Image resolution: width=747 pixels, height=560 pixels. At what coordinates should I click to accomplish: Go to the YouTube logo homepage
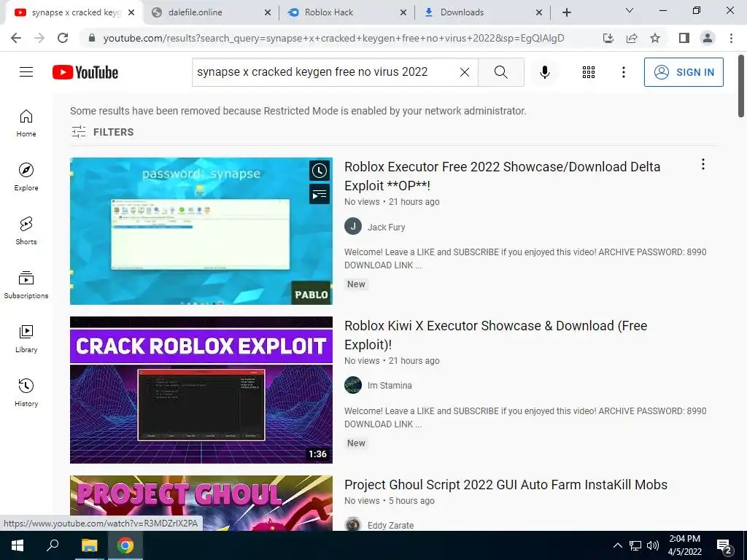click(85, 72)
